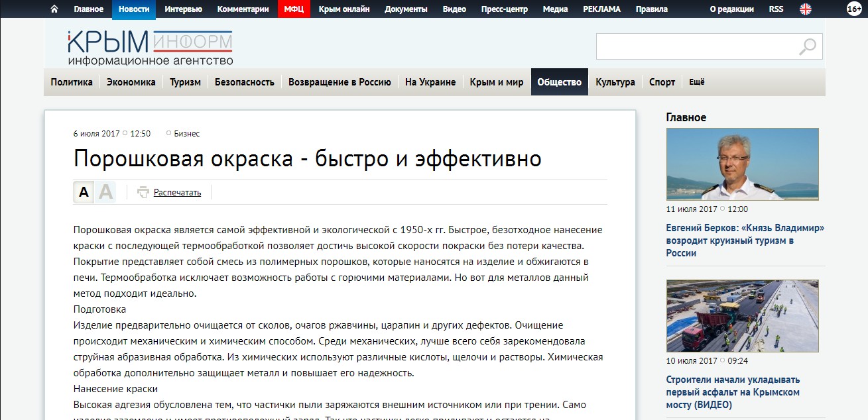This screenshot has width=868, height=420.
Task: Open Пресс-центр page
Action: click(x=505, y=9)
